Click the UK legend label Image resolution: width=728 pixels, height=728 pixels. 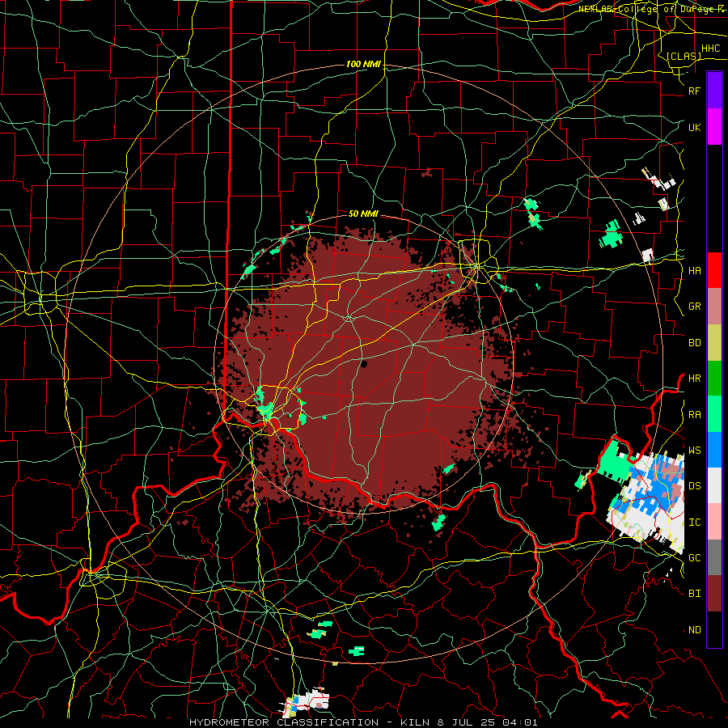tap(694, 127)
